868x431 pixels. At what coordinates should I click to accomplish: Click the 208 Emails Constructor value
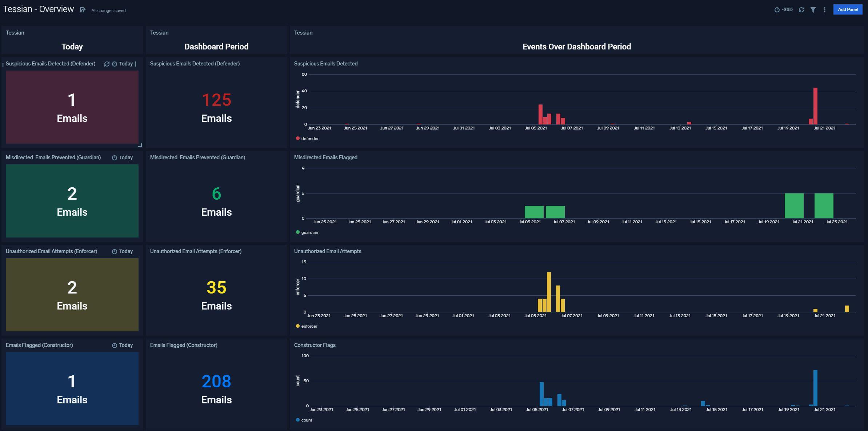coord(216,382)
